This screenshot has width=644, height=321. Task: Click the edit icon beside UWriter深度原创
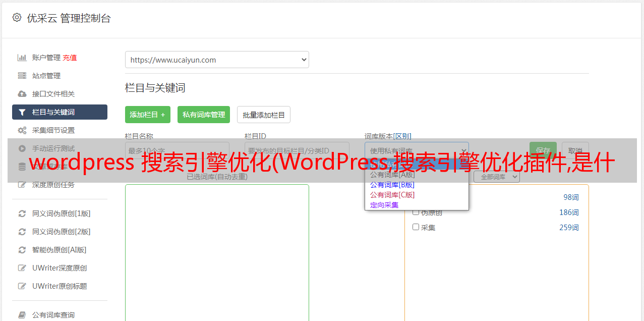(22, 268)
